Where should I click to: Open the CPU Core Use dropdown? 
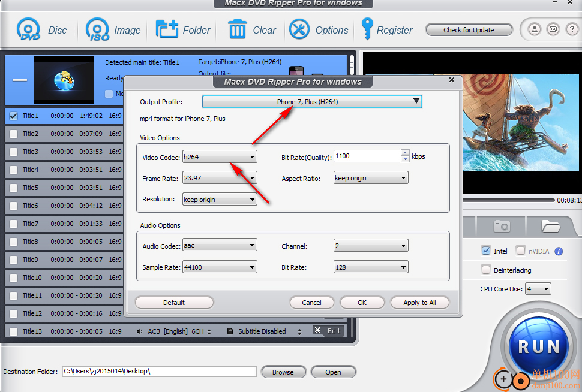click(x=538, y=289)
